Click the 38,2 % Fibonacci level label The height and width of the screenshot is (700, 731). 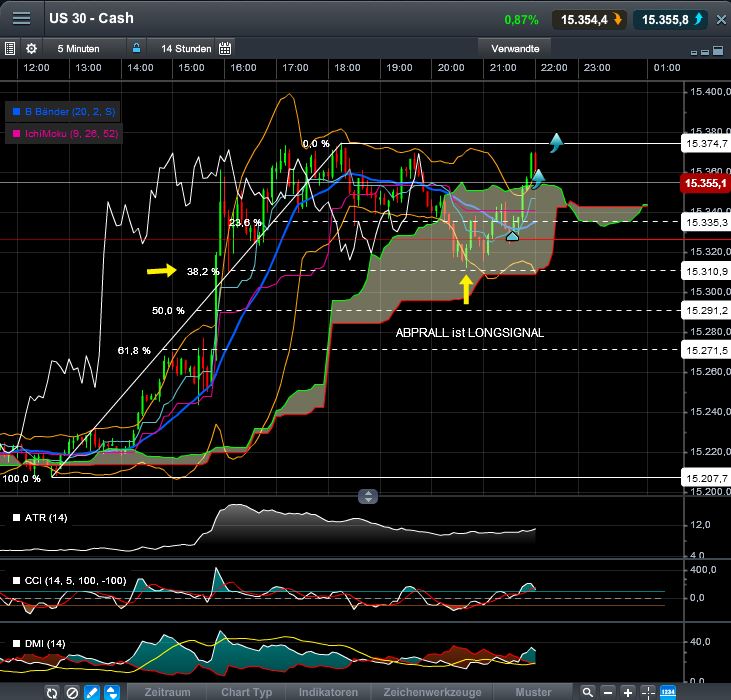pos(203,271)
